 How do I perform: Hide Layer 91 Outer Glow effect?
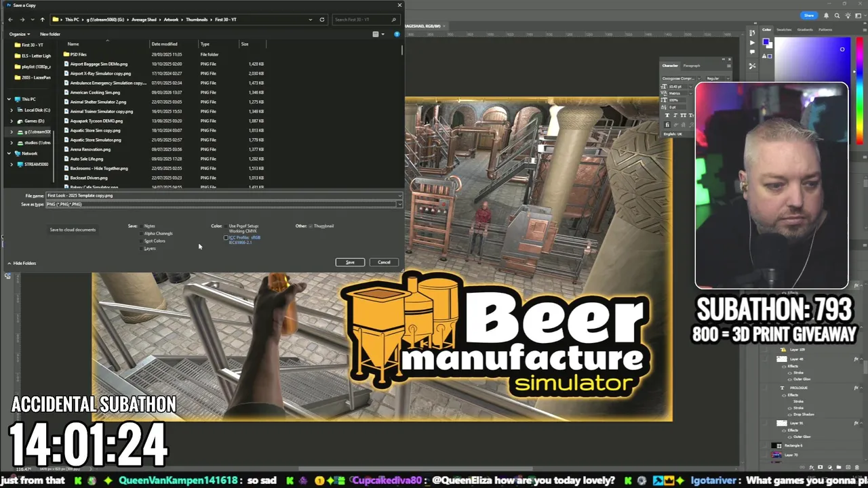click(x=790, y=437)
